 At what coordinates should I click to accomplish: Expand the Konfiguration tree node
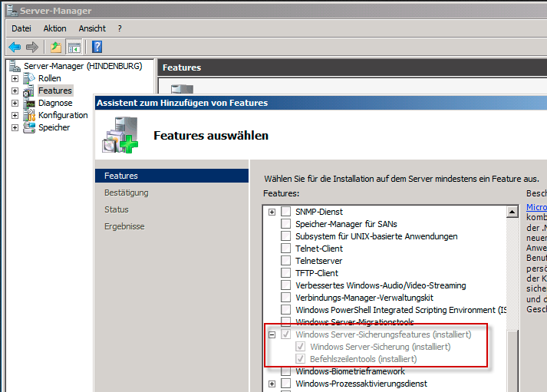pos(15,115)
